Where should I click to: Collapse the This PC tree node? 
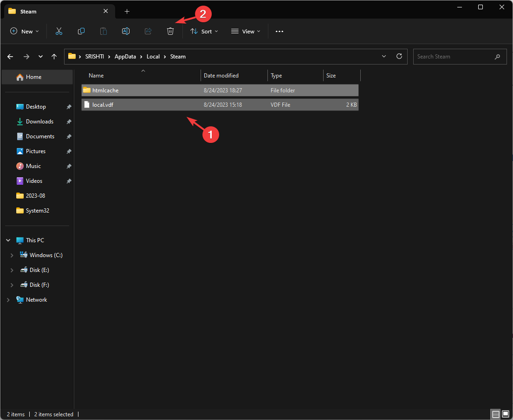point(8,240)
